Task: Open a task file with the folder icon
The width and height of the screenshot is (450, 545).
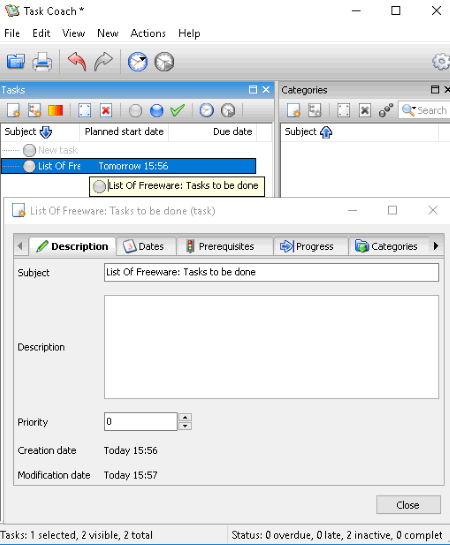Action: 16,62
